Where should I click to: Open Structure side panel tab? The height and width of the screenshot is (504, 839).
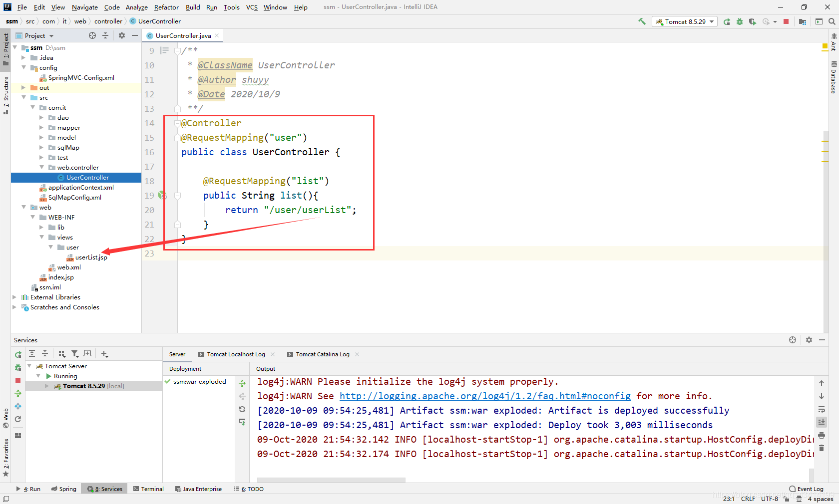click(x=5, y=95)
